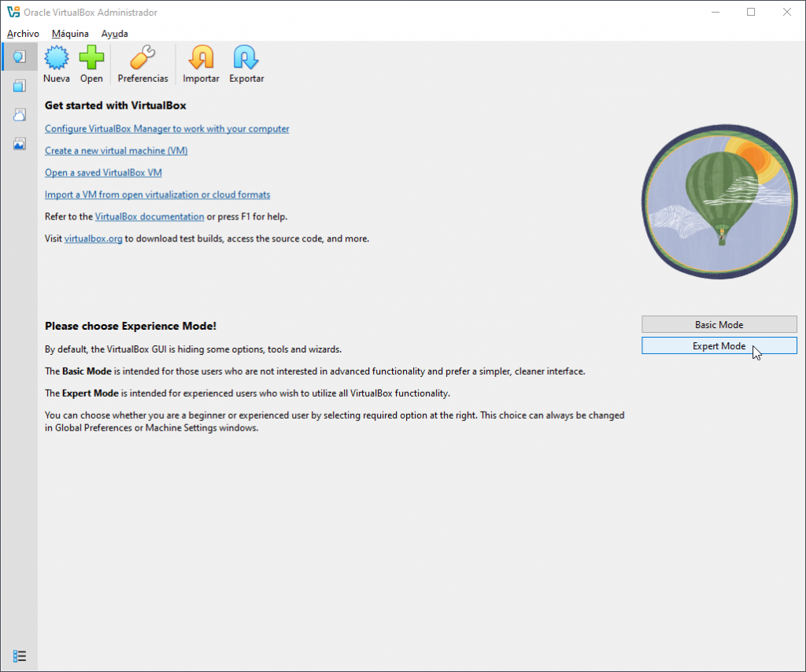Choose the Expert Mode button
The image size is (806, 672).
719,345
